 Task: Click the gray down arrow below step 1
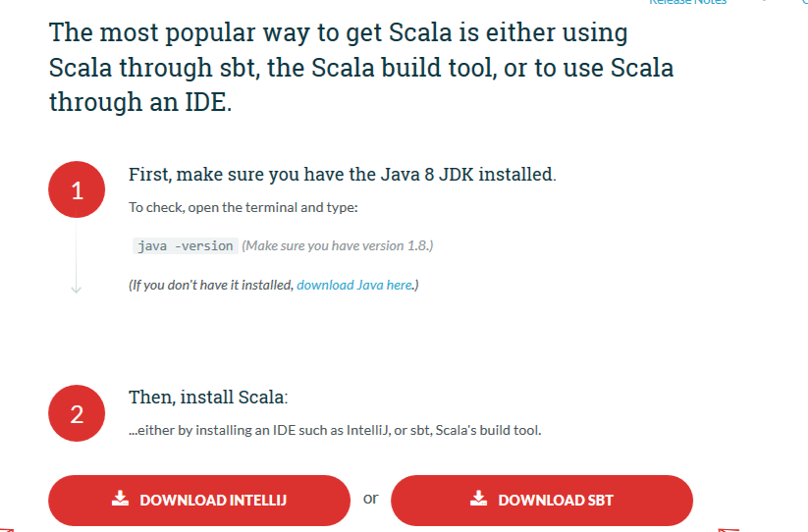click(x=77, y=288)
